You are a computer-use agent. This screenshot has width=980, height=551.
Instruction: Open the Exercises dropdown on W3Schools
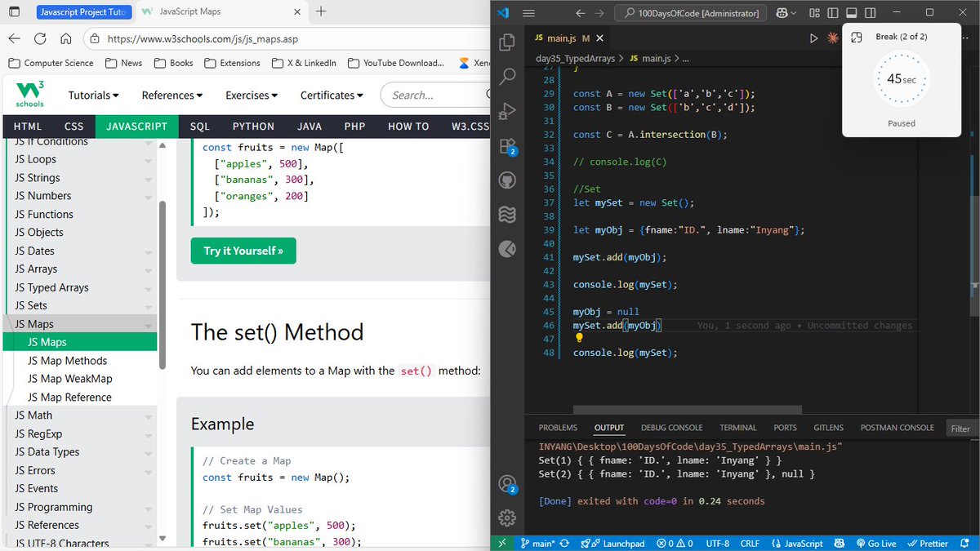(x=252, y=96)
